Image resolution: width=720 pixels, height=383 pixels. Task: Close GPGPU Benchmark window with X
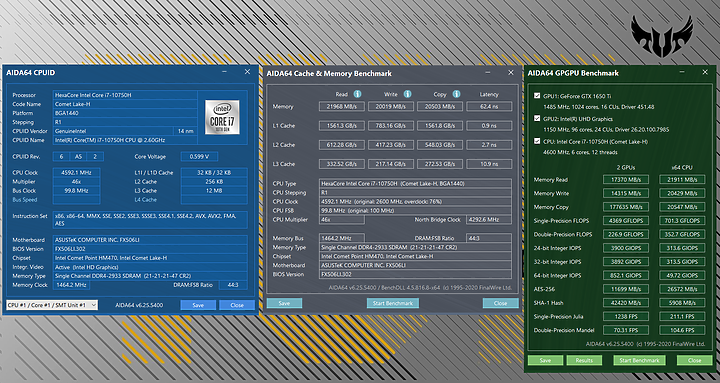[705, 72]
